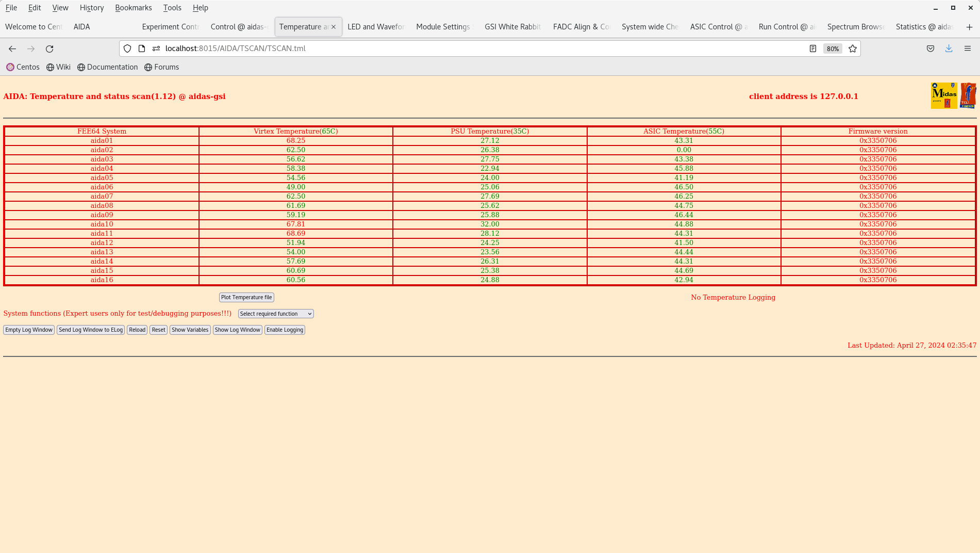The height and width of the screenshot is (553, 980).
Task: Switch to the ASIC Control tab
Action: coord(719,27)
